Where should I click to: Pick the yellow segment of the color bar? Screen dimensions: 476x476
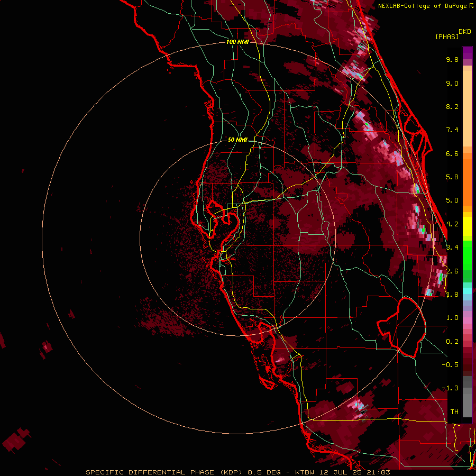(x=467, y=226)
